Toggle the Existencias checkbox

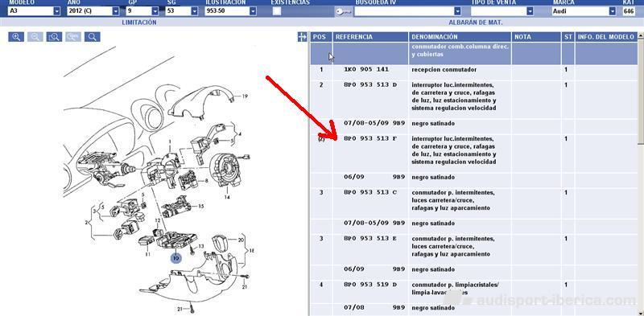pos(277,11)
